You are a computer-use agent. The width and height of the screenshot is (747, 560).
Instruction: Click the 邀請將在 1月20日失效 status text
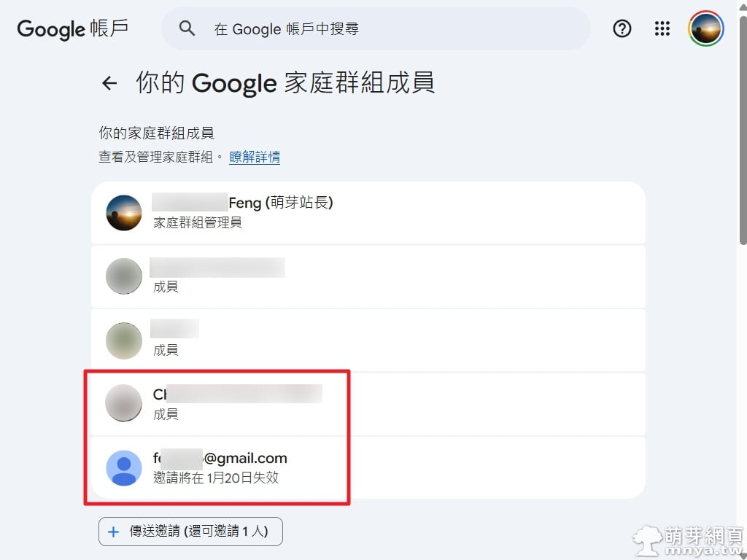[216, 478]
